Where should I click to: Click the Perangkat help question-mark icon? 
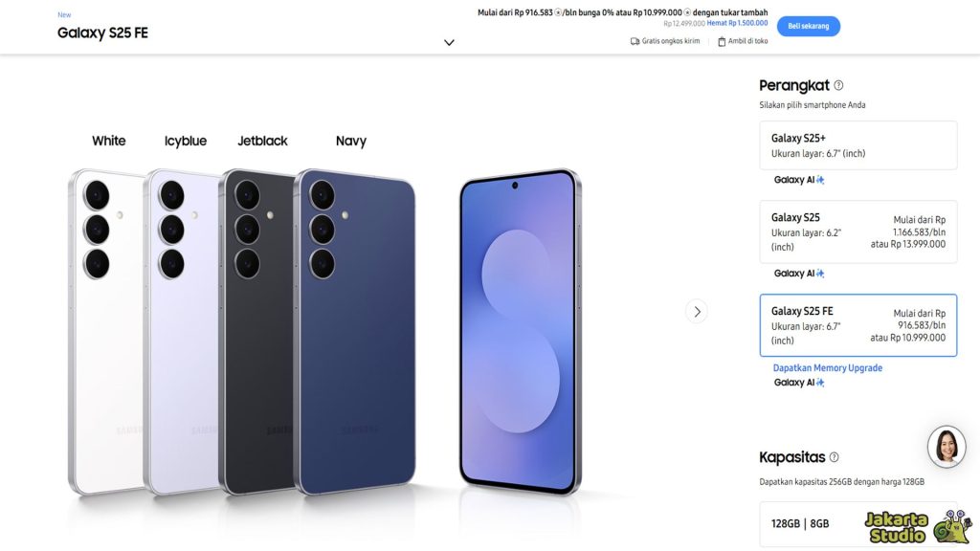coord(838,85)
